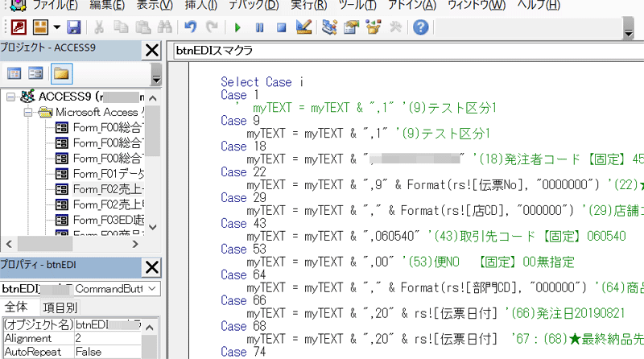This screenshot has height=359, width=644.
Task: Open project pane toolbar overflow arrow
Action: coord(156,74)
